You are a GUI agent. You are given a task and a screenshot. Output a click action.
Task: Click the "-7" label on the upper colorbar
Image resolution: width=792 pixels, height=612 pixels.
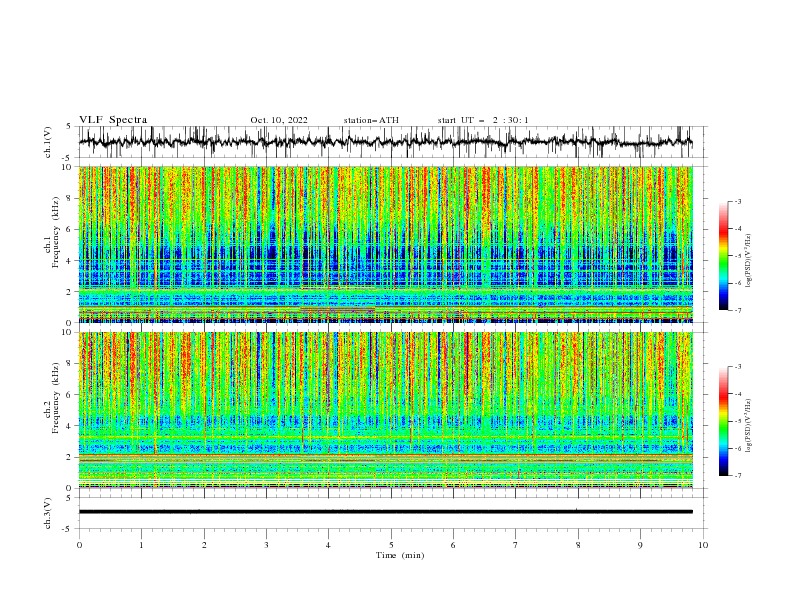point(738,310)
